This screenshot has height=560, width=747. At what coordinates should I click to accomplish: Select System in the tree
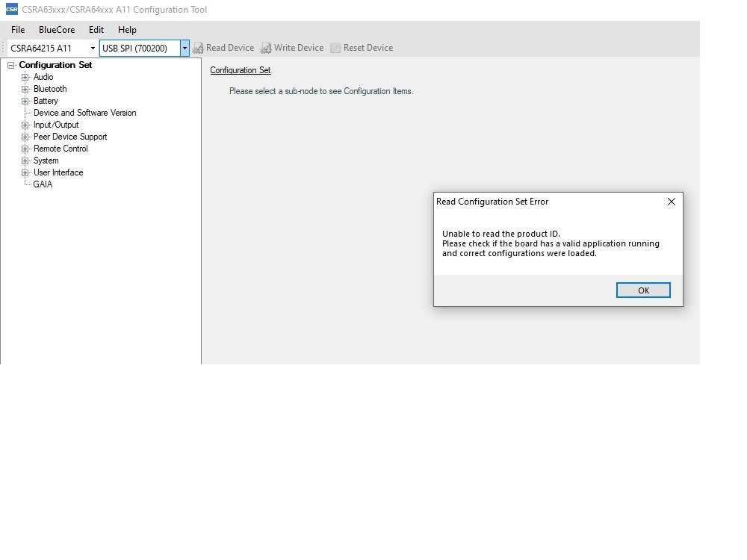pyautogui.click(x=46, y=161)
